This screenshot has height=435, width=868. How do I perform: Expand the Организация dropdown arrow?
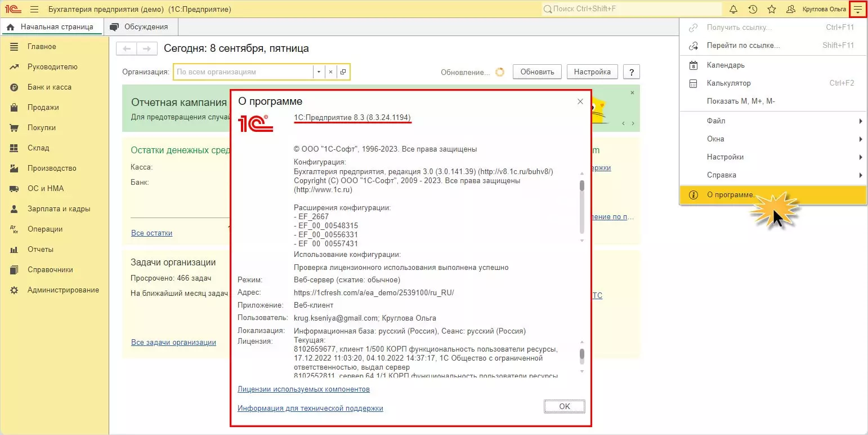click(319, 72)
